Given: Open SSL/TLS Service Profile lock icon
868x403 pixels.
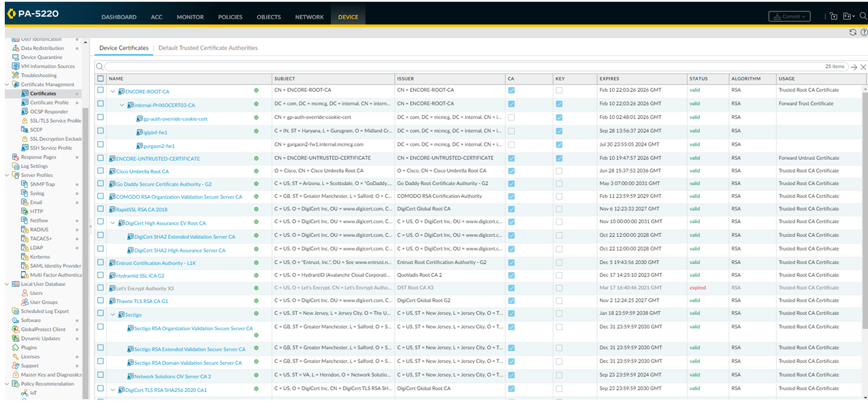Looking at the screenshot, I should (25, 120).
